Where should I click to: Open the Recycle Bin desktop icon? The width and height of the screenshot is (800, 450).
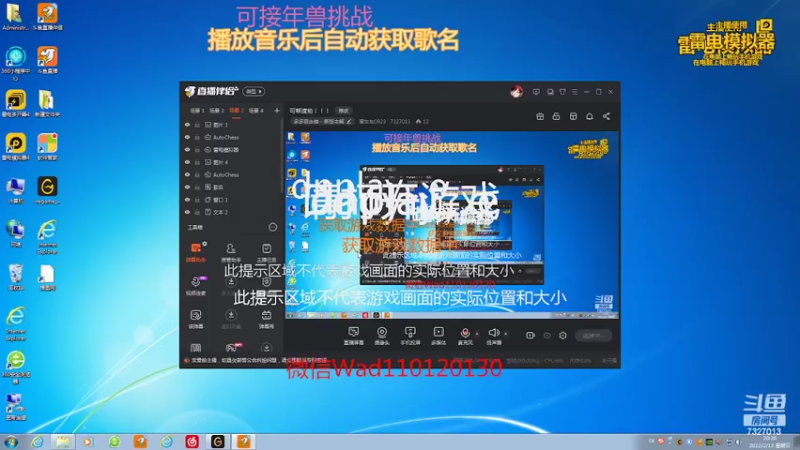point(15,278)
